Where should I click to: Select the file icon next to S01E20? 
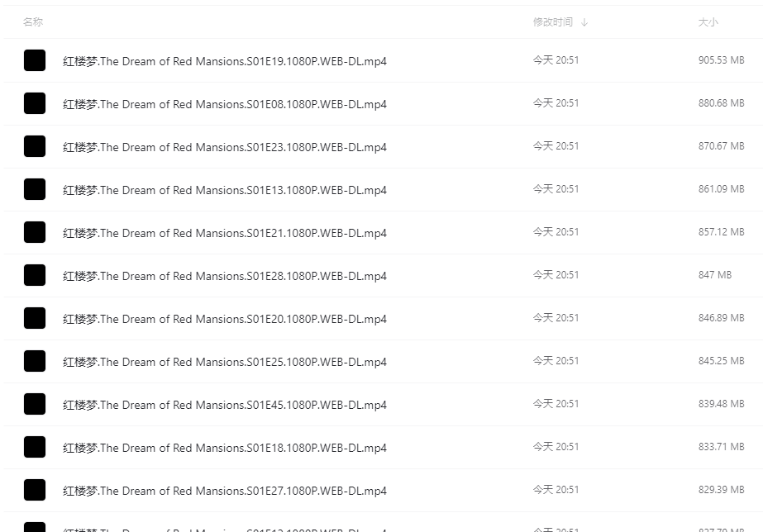pyautogui.click(x=35, y=318)
